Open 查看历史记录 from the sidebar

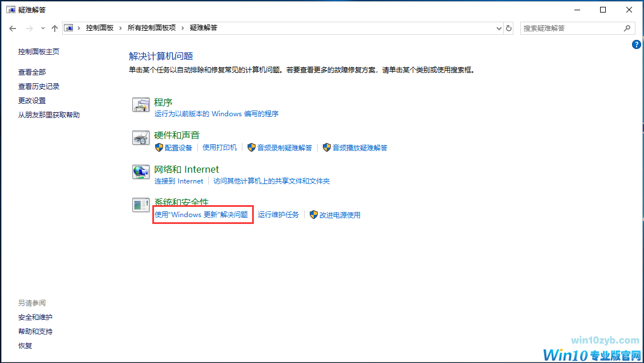pos(39,86)
